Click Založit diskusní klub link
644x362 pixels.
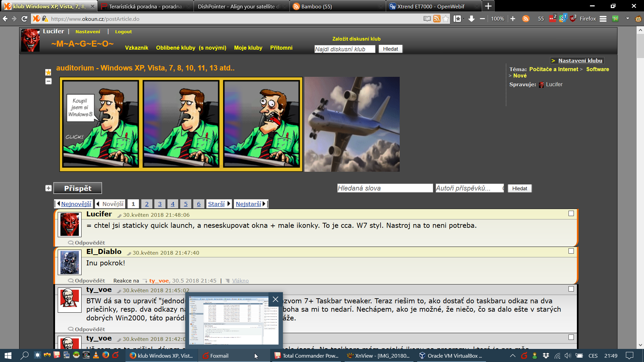(x=356, y=39)
